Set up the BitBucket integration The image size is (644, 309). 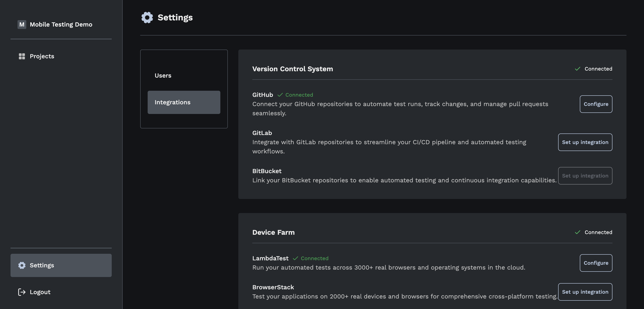[585, 176]
